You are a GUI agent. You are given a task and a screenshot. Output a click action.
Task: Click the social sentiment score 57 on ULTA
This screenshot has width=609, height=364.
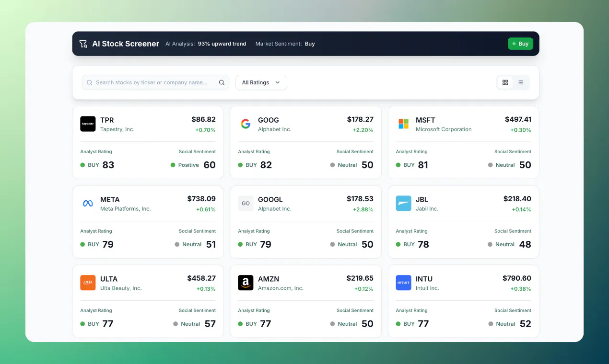pos(210,324)
